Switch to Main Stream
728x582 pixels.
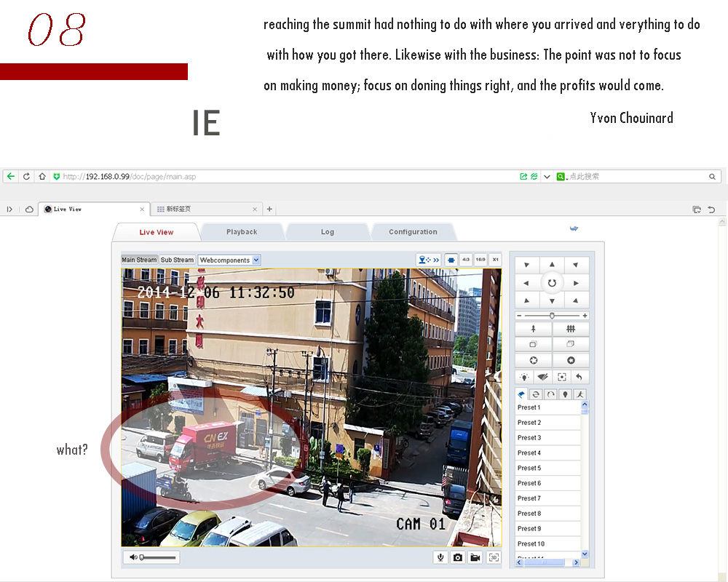coord(139,260)
